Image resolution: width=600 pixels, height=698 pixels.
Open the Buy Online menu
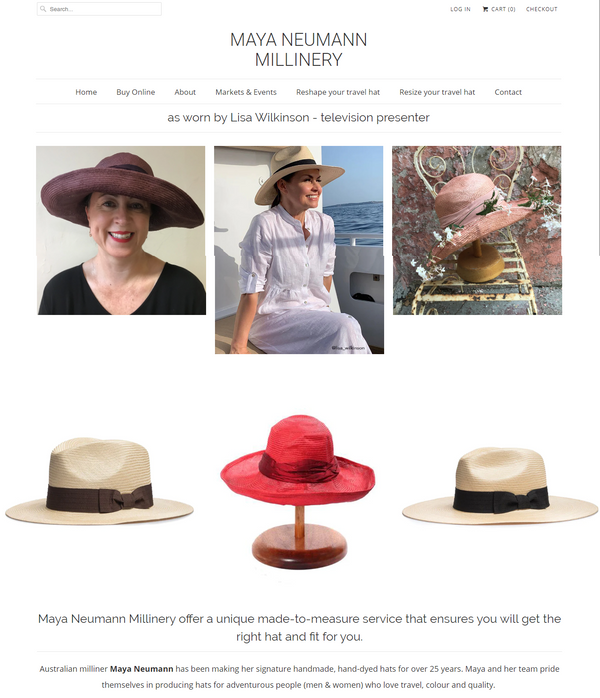136,92
